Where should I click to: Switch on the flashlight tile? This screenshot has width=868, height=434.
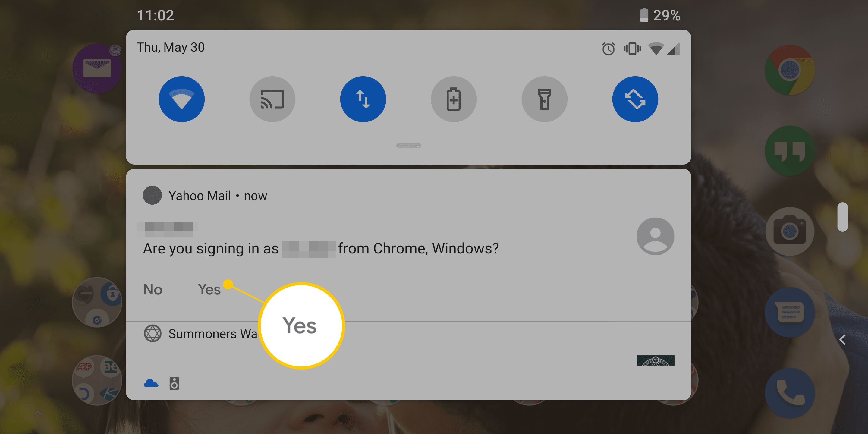tap(544, 99)
